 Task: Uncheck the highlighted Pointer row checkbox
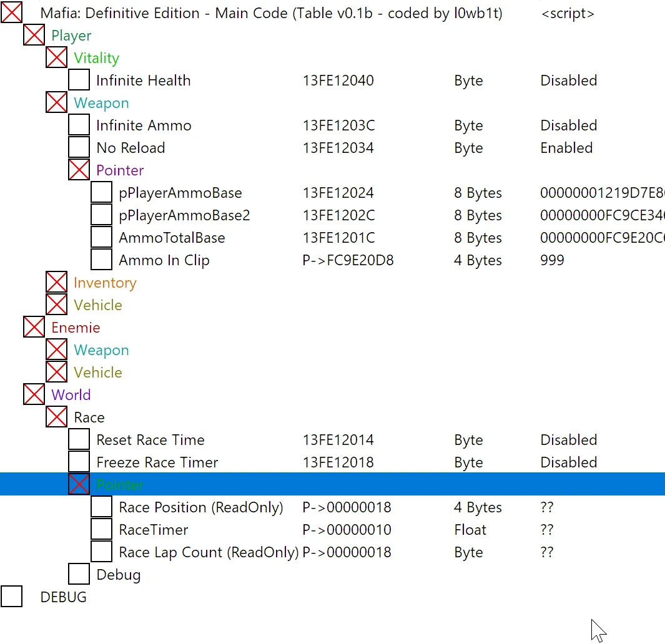coord(79,485)
